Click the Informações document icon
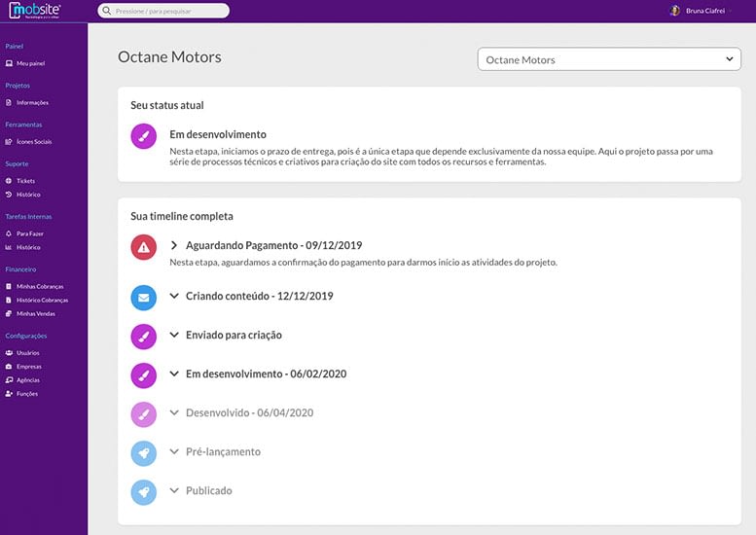 click(9, 103)
